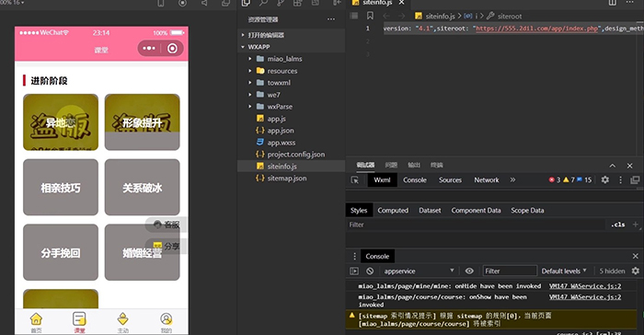The width and height of the screenshot is (644, 335).
Task: Open the appservice context dropdown
Action: coord(419,271)
